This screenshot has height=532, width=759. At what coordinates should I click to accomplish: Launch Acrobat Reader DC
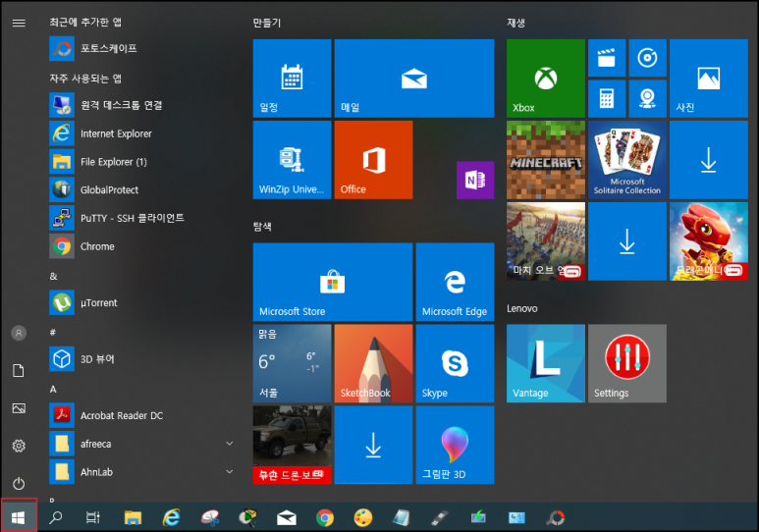point(140,415)
